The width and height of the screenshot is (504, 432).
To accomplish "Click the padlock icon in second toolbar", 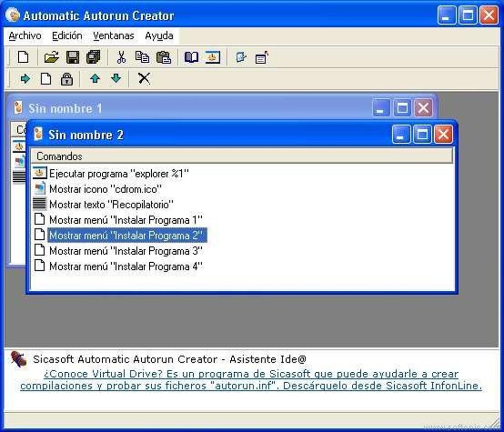I will point(67,79).
